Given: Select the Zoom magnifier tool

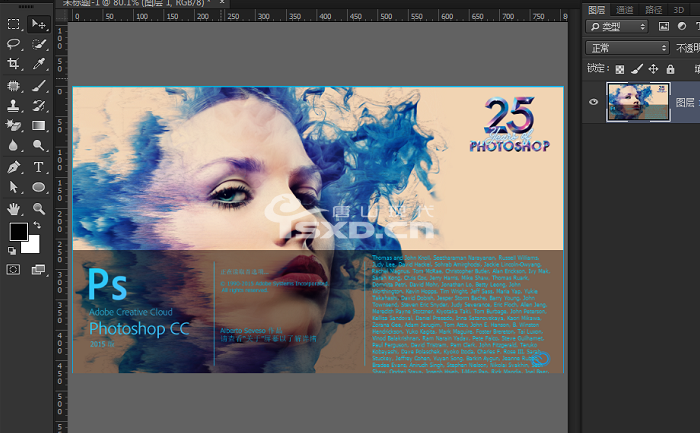Looking at the screenshot, I should 38,208.
